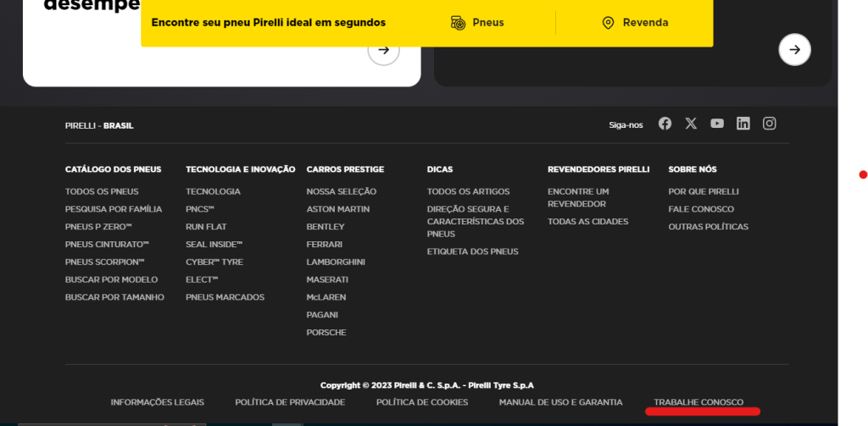Image resolution: width=868 pixels, height=426 pixels.
Task: Click the Sobre Nós heading
Action: [693, 169]
